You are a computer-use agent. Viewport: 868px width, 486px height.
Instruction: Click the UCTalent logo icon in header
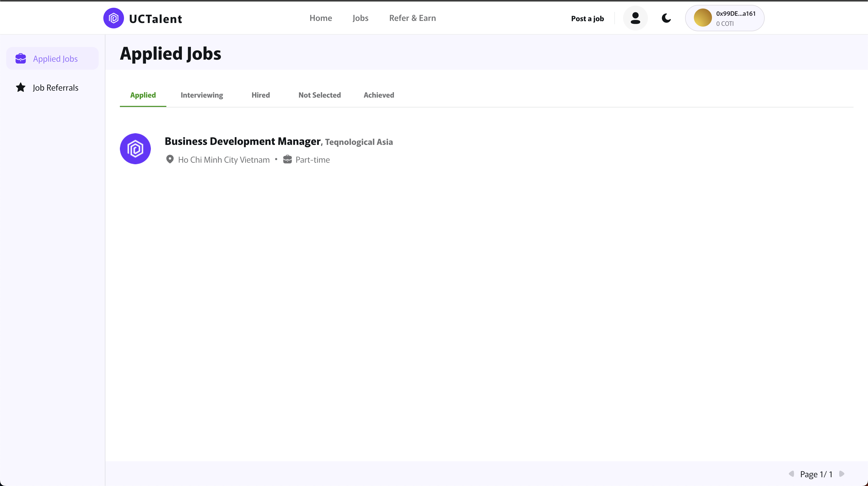point(114,18)
